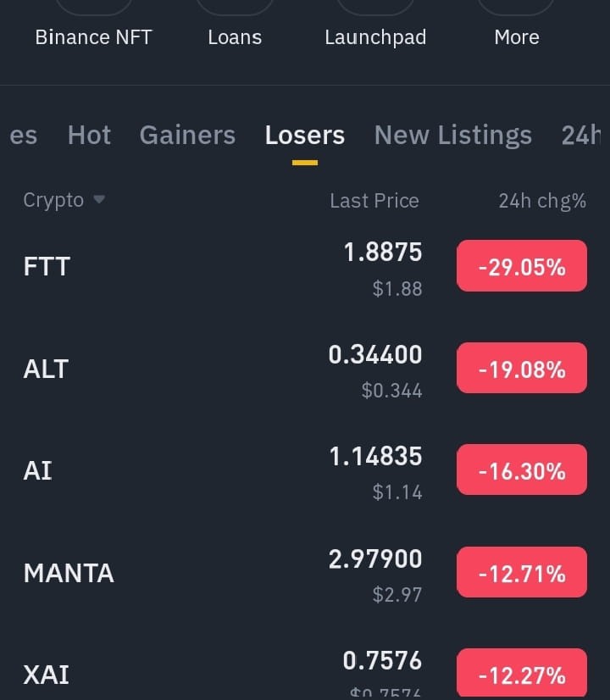Image resolution: width=610 pixels, height=700 pixels.
Task: Open the ALT coin row
Action: click(x=305, y=369)
